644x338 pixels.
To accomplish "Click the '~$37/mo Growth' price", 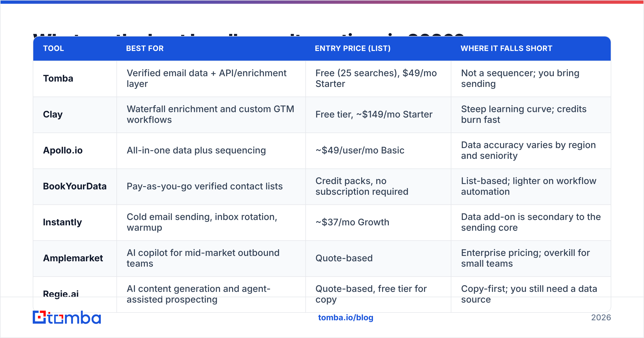I will coord(352,222).
